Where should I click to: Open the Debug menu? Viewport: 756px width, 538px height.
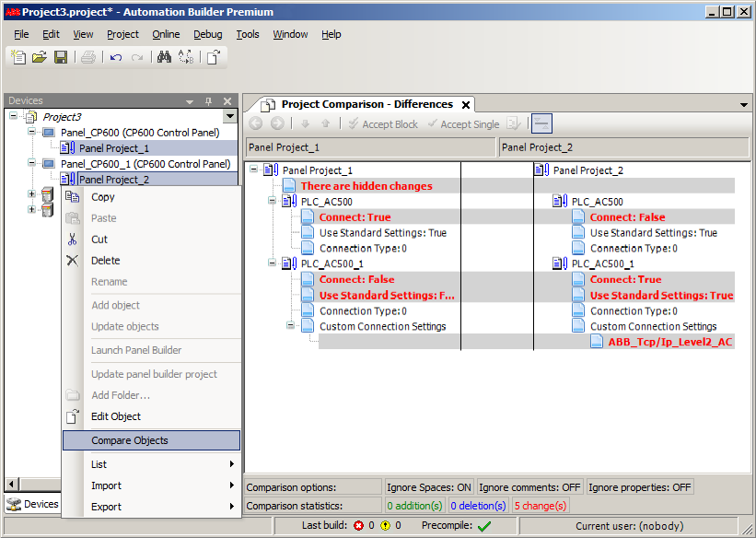[208, 34]
